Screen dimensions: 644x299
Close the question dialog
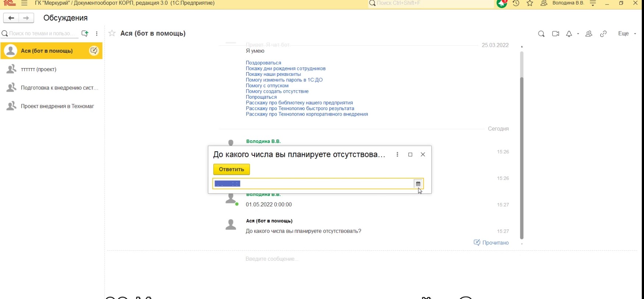tap(423, 155)
